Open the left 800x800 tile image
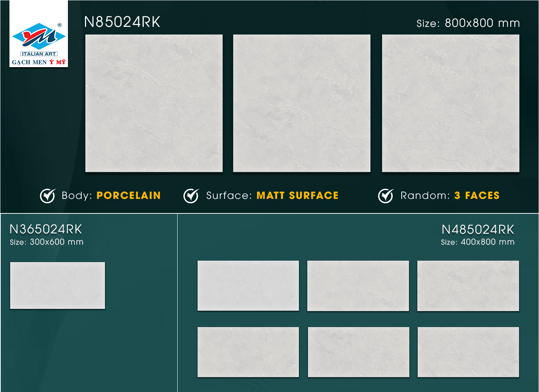539x392 pixels. [154, 103]
